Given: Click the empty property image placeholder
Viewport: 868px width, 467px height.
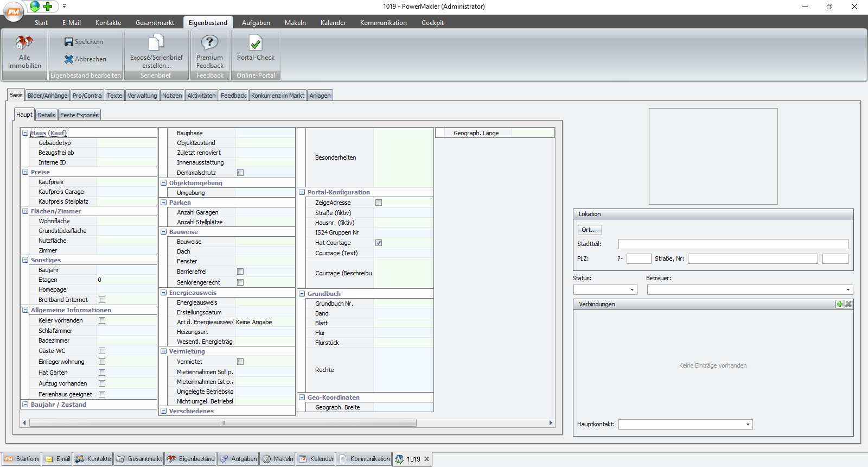Looking at the screenshot, I should 713,156.
